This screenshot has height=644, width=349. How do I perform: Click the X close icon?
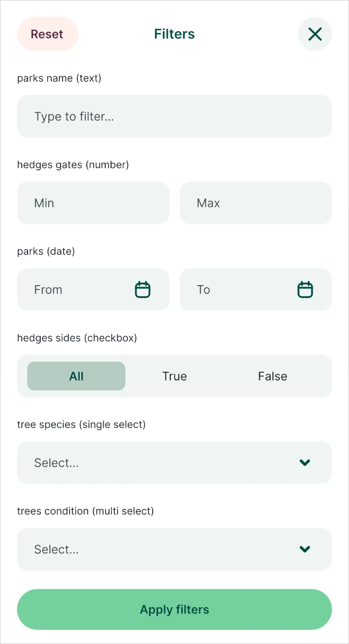pos(315,34)
